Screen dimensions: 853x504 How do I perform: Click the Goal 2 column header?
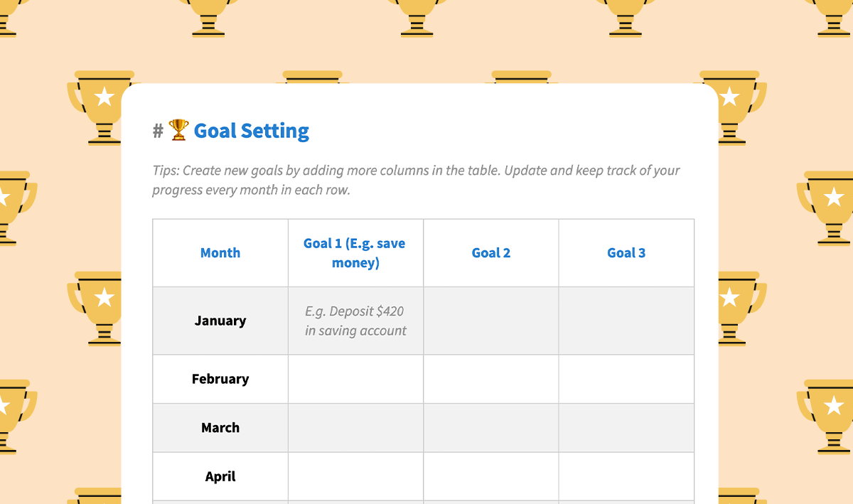[491, 253]
